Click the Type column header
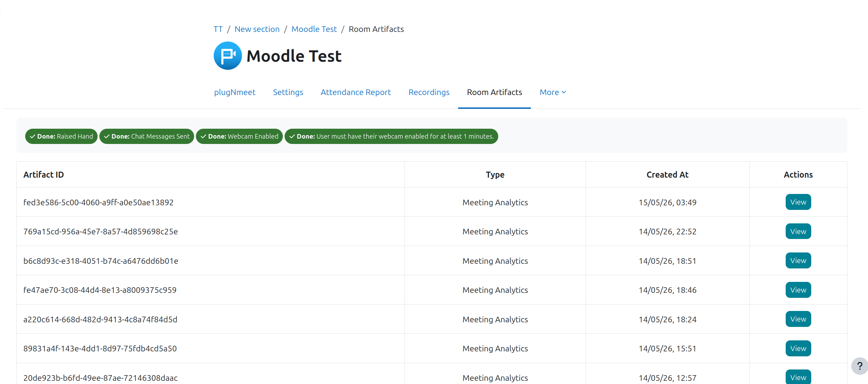The image size is (868, 384). click(495, 174)
